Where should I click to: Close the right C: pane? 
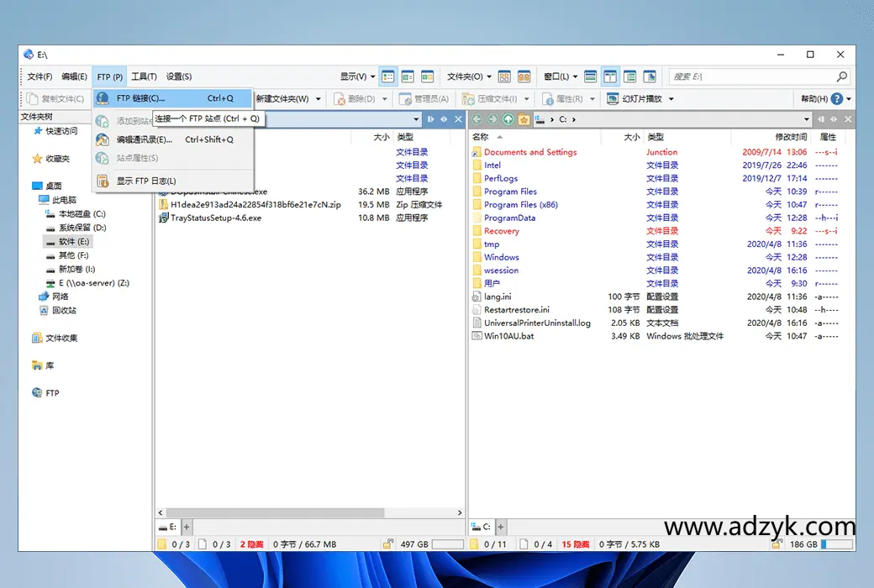(x=848, y=119)
